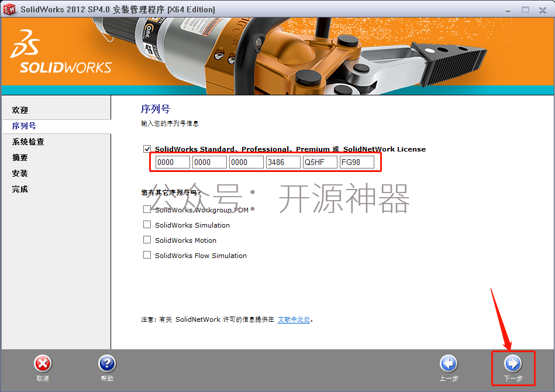Go to the 摘要 sidebar step
This screenshot has width=555, height=392.
pyautogui.click(x=20, y=157)
